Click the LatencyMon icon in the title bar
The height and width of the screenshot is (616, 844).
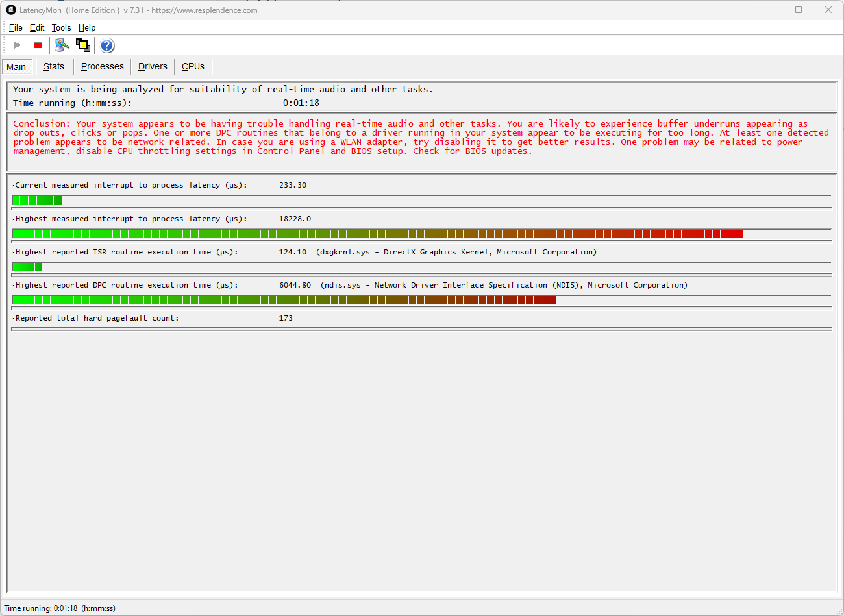[x=10, y=10]
